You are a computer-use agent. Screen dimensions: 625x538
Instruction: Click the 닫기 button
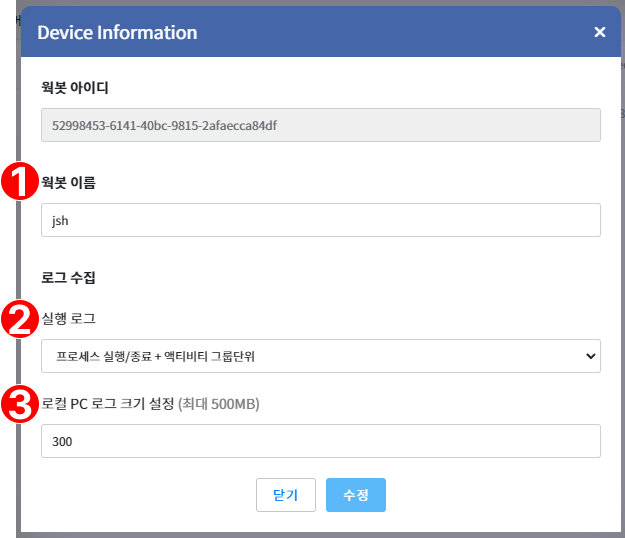coord(286,495)
